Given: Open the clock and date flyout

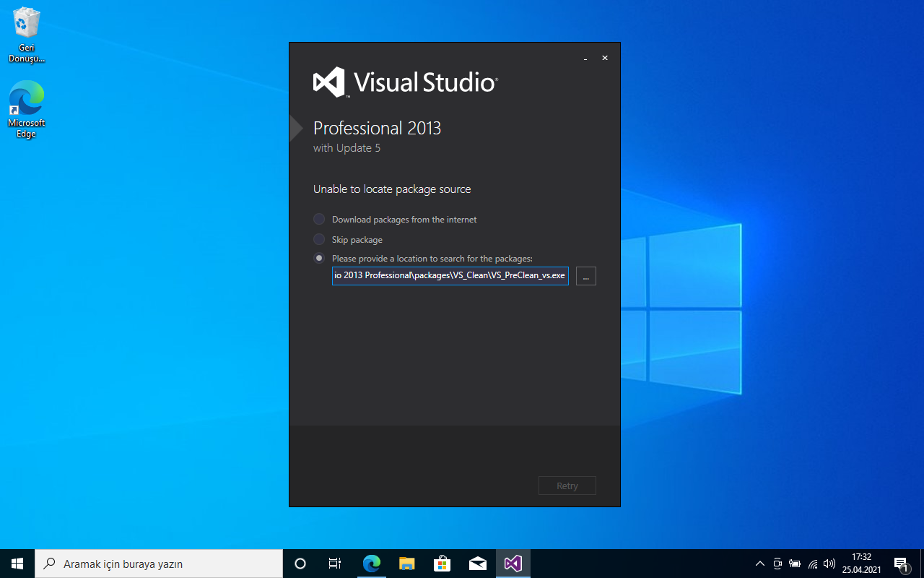Looking at the screenshot, I should [862, 564].
